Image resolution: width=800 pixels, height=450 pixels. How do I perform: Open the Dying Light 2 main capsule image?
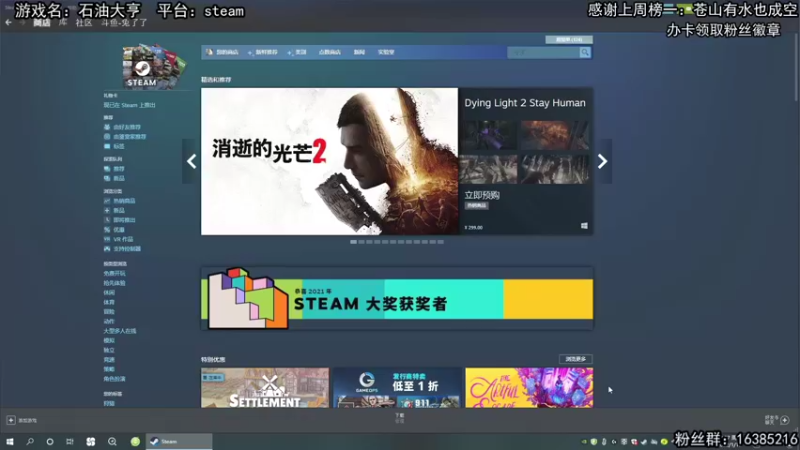330,161
